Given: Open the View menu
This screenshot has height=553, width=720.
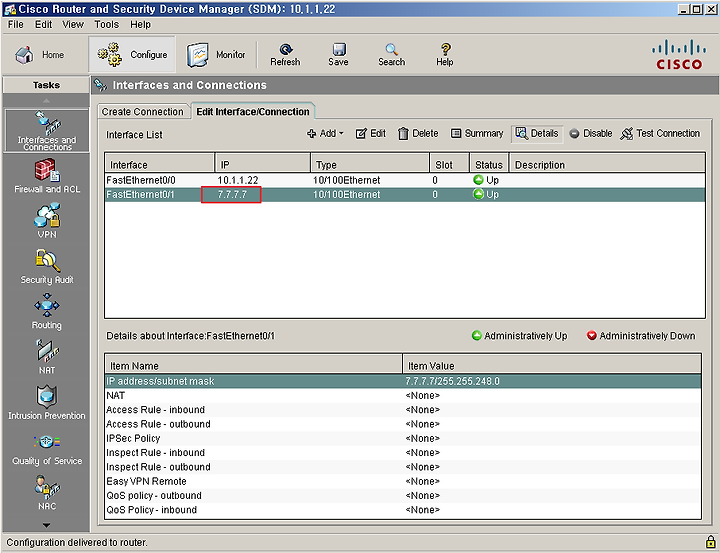Looking at the screenshot, I should pyautogui.click(x=73, y=24).
